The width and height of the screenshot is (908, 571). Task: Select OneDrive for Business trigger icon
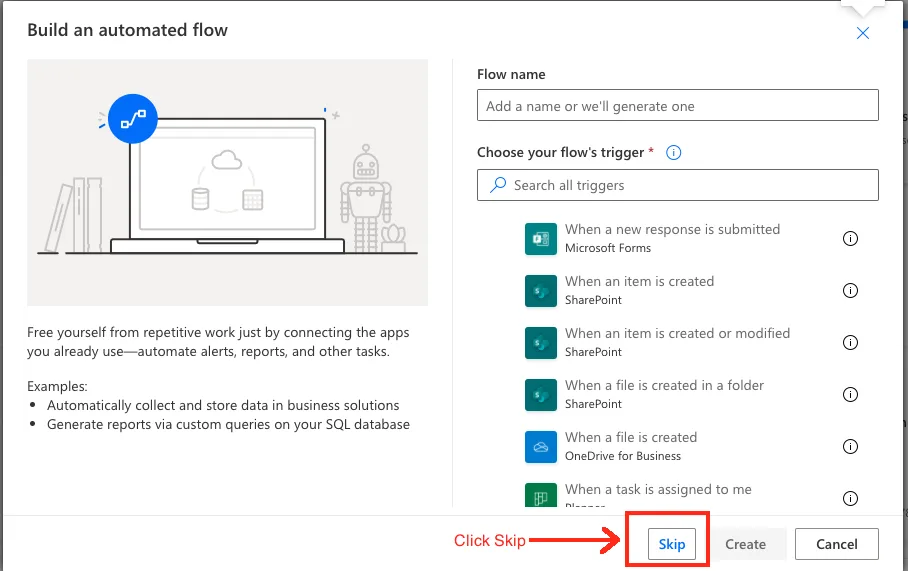point(541,447)
